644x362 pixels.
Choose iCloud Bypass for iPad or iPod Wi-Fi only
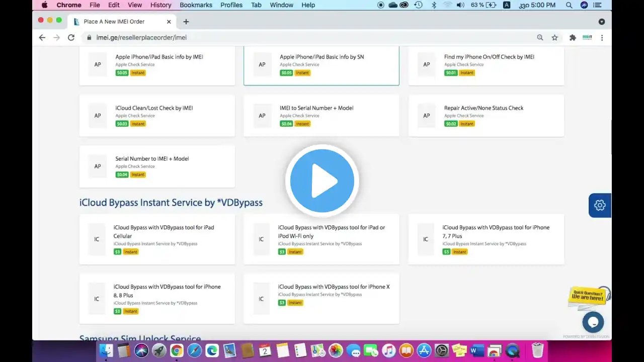point(321,239)
